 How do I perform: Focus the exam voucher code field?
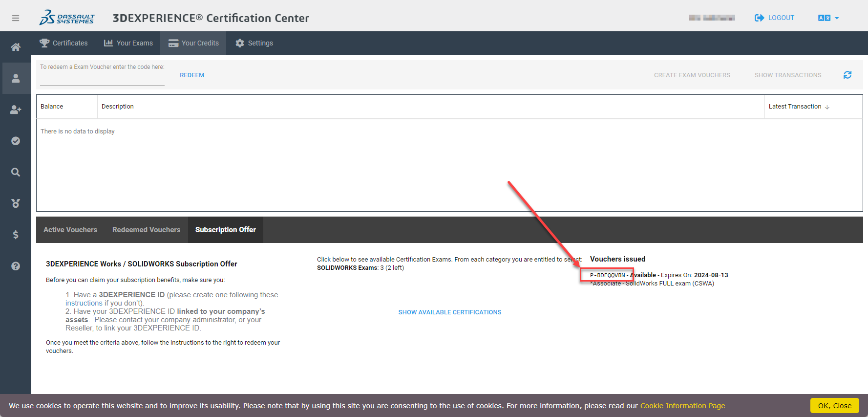(102, 79)
